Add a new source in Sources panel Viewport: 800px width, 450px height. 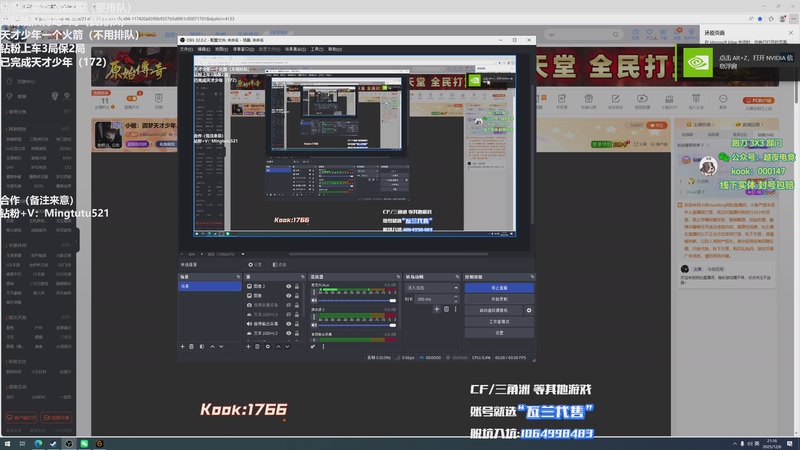pos(248,346)
